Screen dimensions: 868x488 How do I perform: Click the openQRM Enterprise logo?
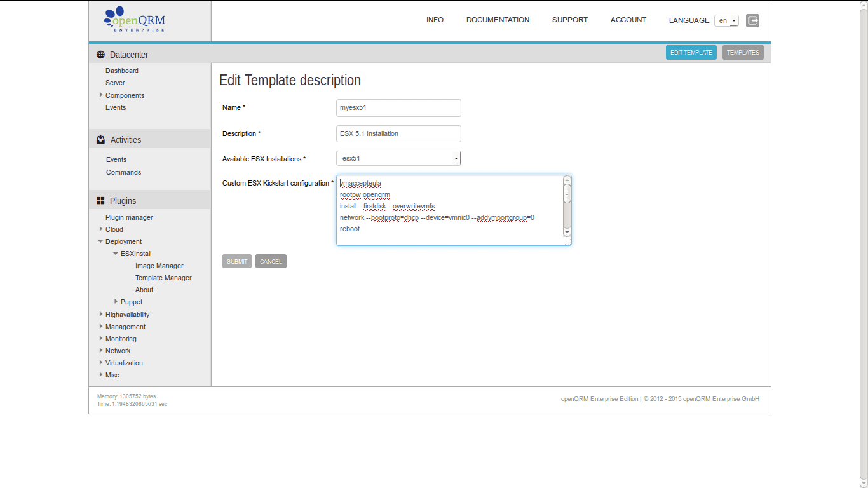(x=135, y=20)
